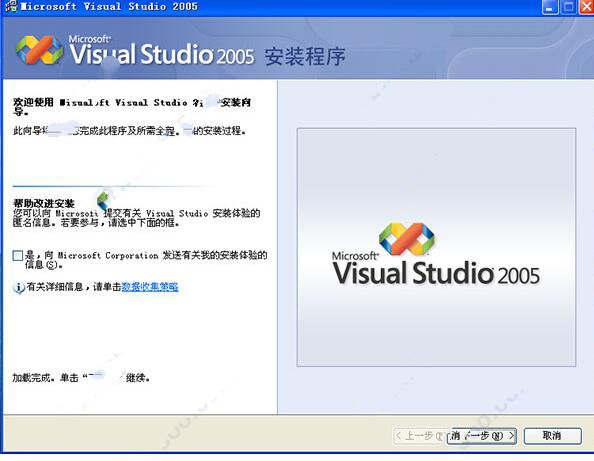Image resolution: width=594 pixels, height=461 pixels.
Task: Open the 数据收集策略 link
Action: 150,287
